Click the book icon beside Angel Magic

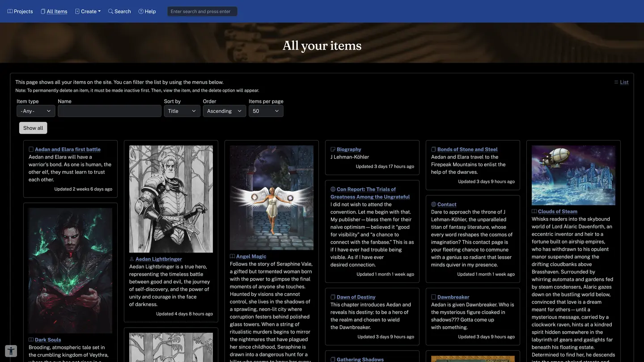pos(232,257)
